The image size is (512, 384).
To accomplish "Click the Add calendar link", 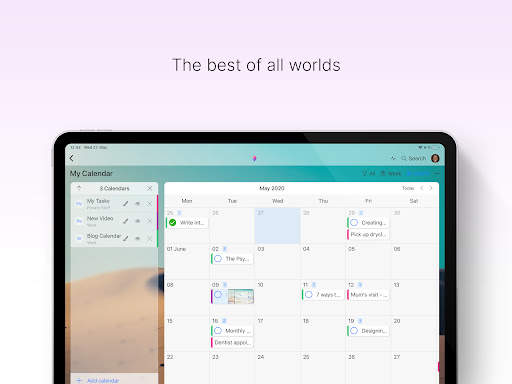I will click(103, 380).
